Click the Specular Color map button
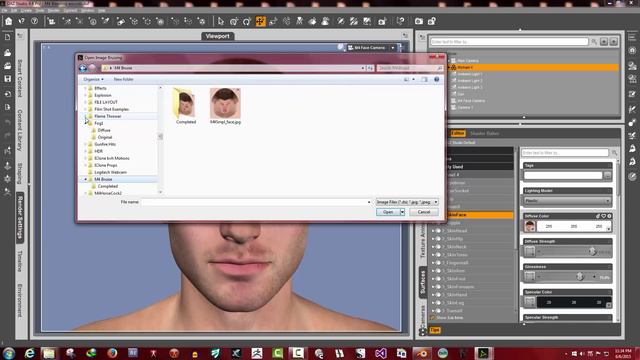Viewport: 640px width, 360px height. coord(530,302)
